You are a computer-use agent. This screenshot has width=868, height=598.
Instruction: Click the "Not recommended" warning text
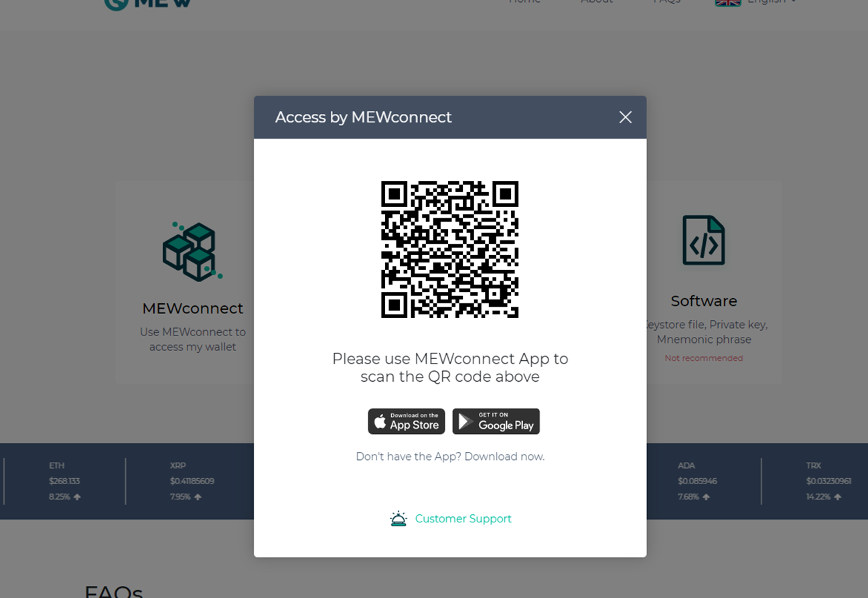(704, 358)
